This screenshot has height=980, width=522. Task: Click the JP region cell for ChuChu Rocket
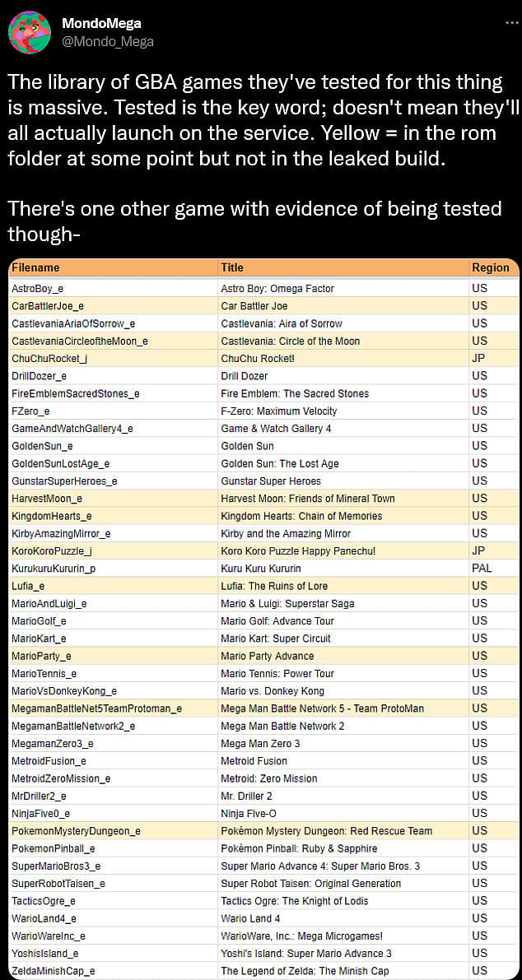coord(479,359)
